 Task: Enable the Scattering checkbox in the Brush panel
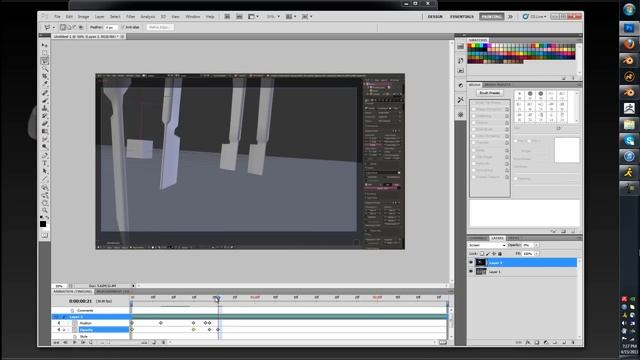click(474, 116)
